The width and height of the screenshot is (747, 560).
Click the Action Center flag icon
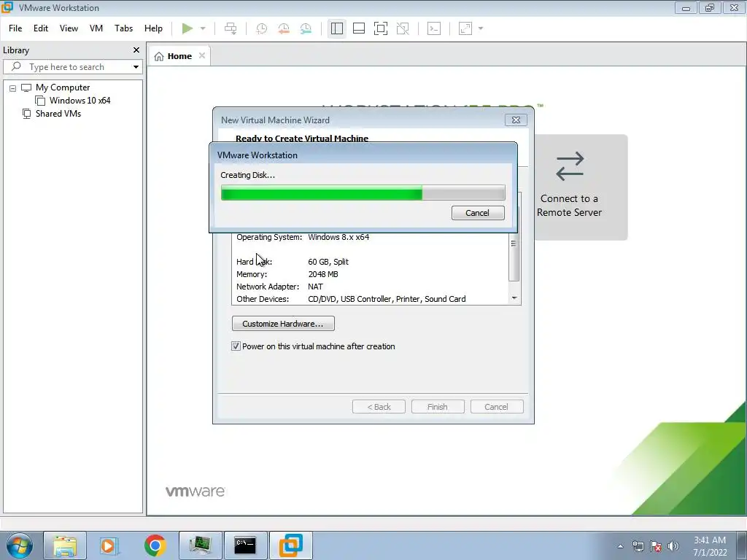[656, 546]
